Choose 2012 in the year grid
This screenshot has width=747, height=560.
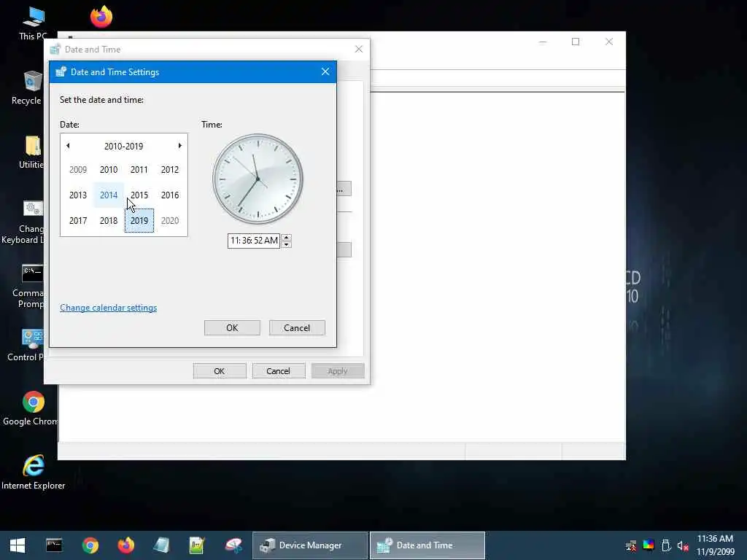coord(169,169)
